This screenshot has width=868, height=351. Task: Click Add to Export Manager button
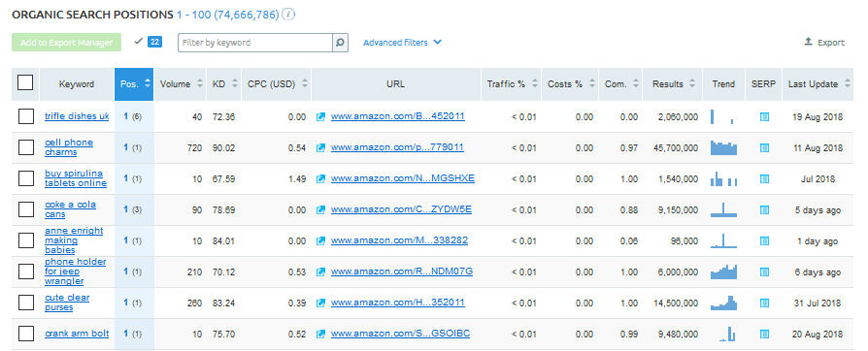click(x=66, y=43)
